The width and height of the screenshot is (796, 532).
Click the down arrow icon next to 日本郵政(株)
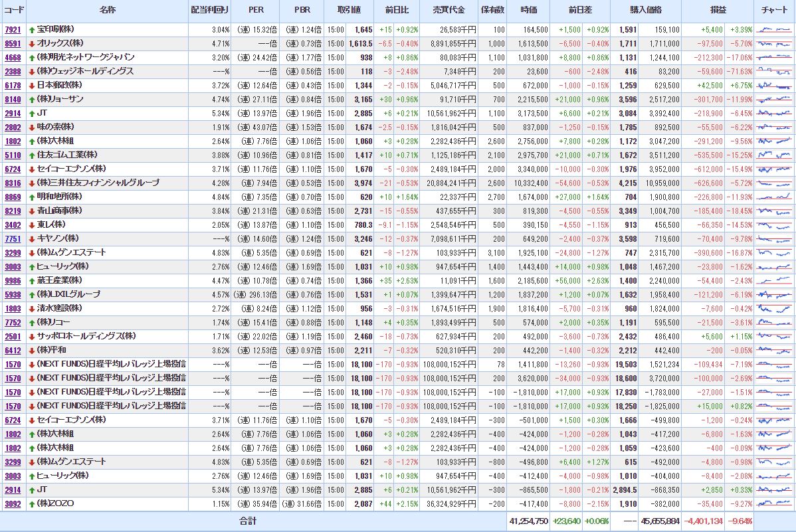[x=32, y=86]
